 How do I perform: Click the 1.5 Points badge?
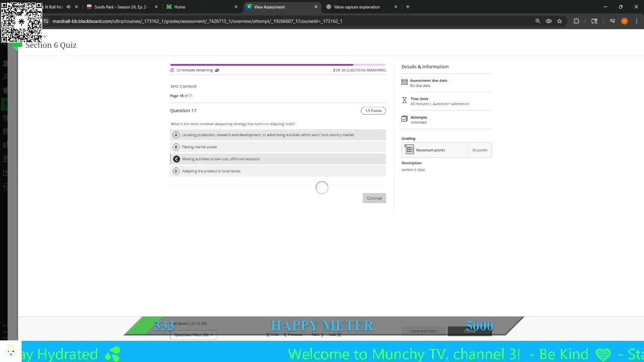point(373,111)
